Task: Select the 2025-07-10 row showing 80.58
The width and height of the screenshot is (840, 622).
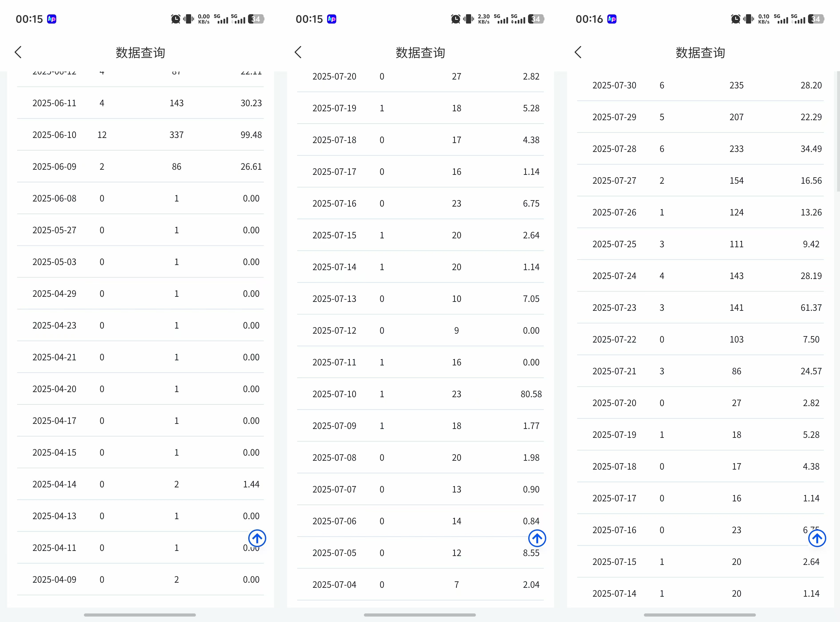Action: click(420, 394)
